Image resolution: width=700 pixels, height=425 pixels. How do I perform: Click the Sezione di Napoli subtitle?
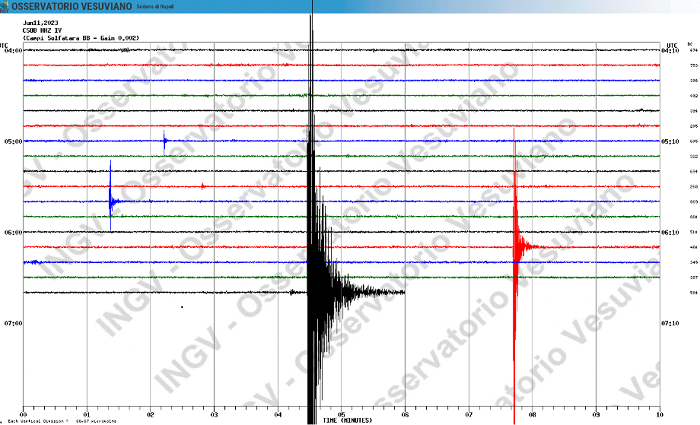155,7
